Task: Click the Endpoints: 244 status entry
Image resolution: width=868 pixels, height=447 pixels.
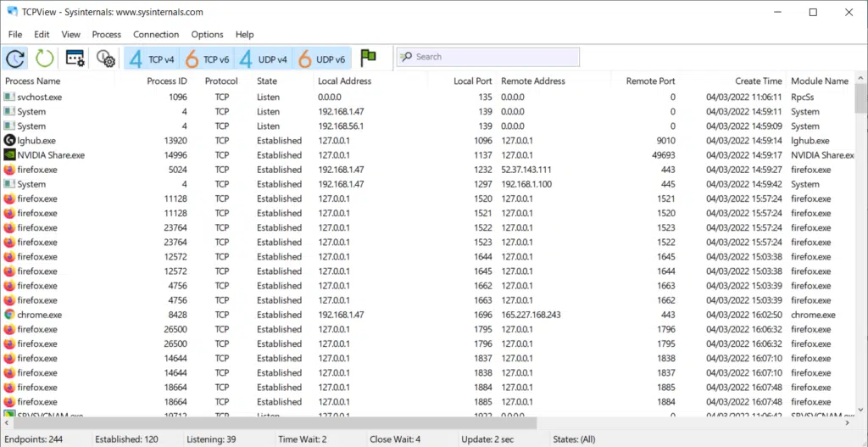Action: pos(33,439)
